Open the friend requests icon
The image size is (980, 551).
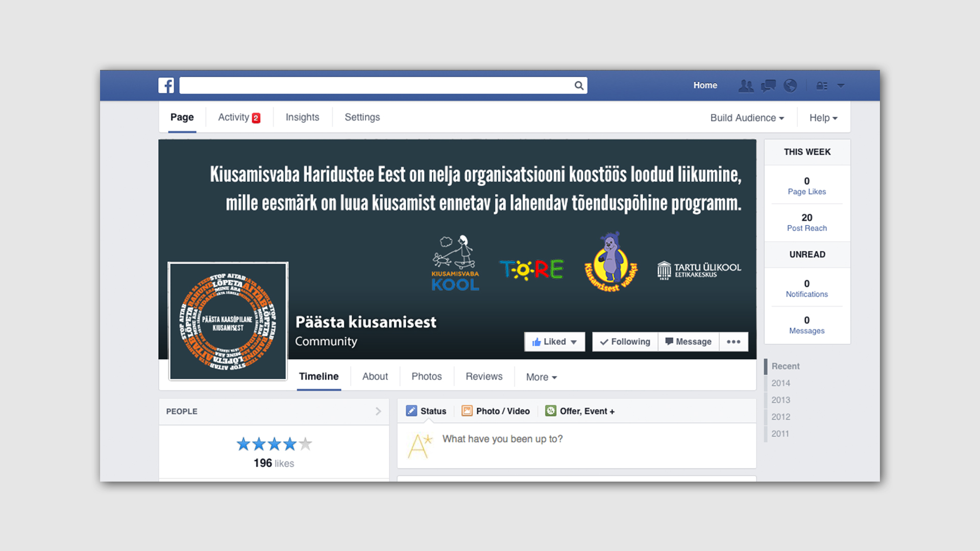pyautogui.click(x=746, y=86)
